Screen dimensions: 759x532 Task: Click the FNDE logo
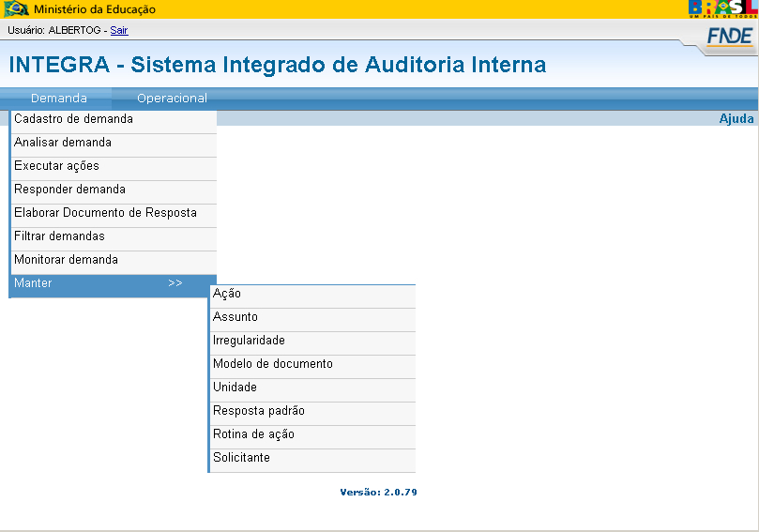point(730,37)
